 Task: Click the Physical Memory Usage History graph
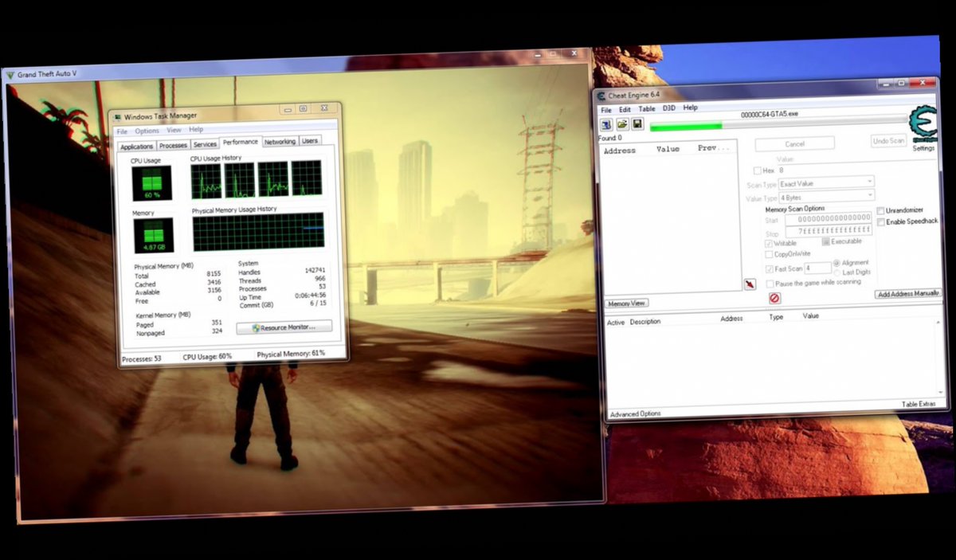(x=258, y=231)
